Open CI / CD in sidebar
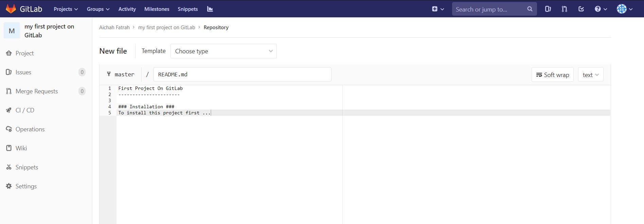The height and width of the screenshot is (224, 644). coord(25,110)
